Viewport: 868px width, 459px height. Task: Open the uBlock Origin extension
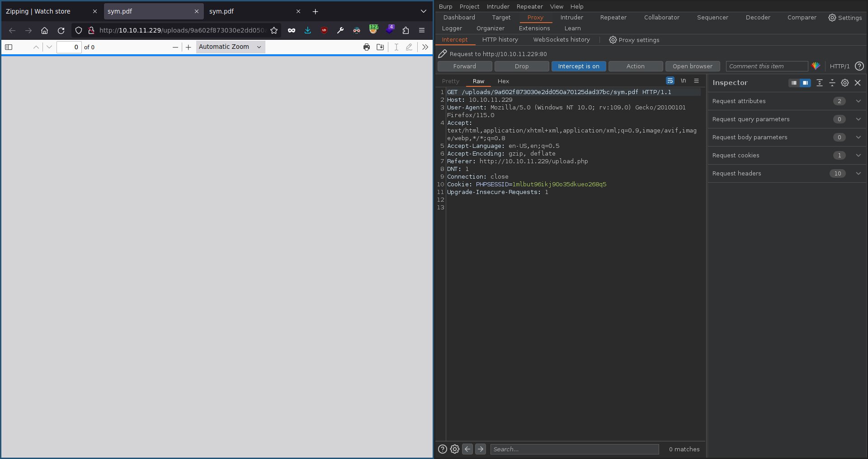(324, 30)
